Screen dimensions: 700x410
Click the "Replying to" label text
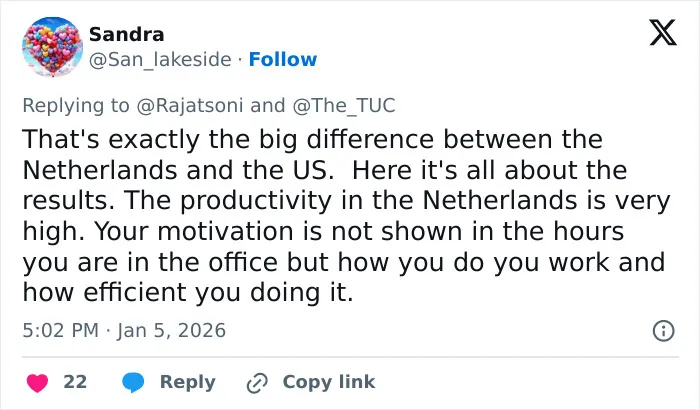(76, 106)
